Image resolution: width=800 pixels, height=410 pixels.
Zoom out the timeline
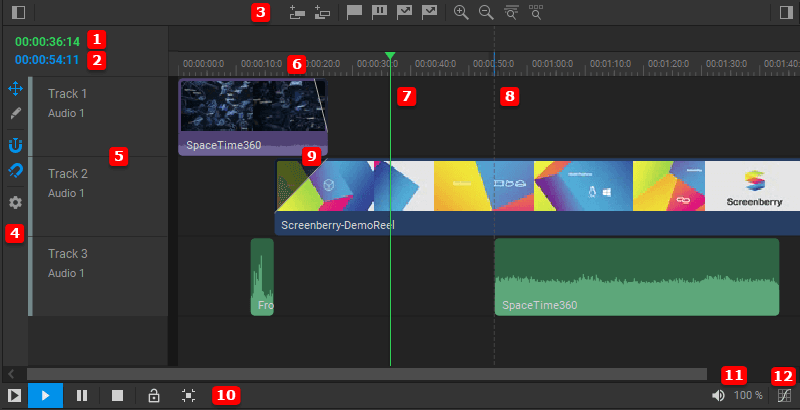point(486,12)
